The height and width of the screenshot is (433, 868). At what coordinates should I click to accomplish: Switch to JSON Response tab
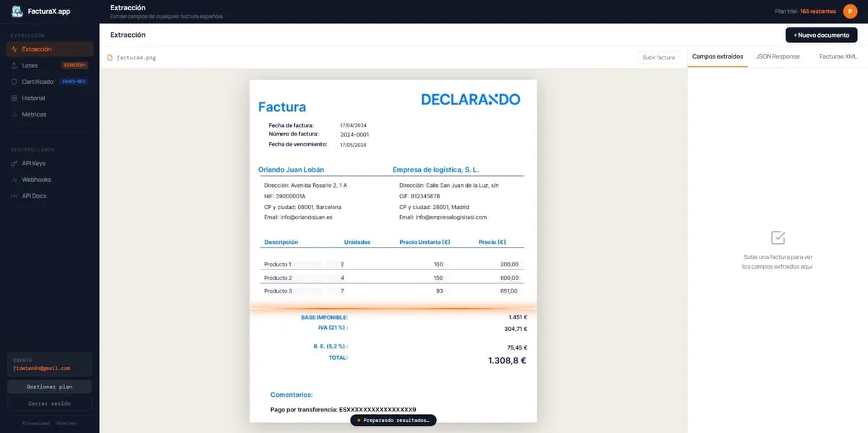[x=778, y=56]
